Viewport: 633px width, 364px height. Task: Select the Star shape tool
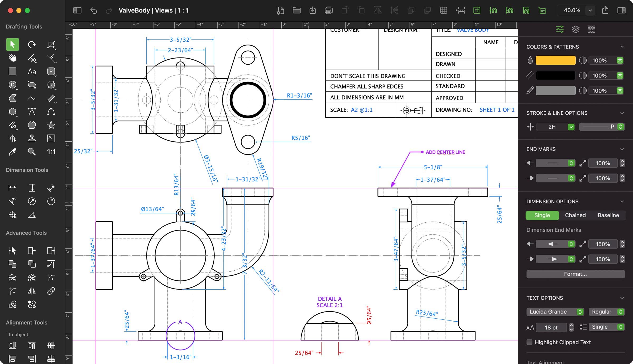(x=51, y=125)
